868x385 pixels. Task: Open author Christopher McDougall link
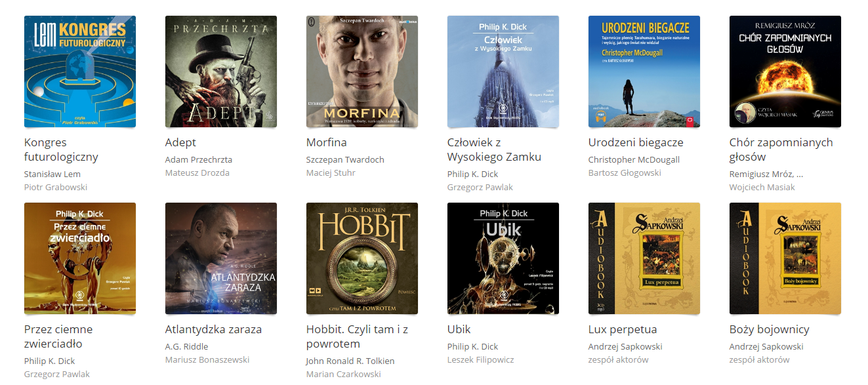pos(634,159)
